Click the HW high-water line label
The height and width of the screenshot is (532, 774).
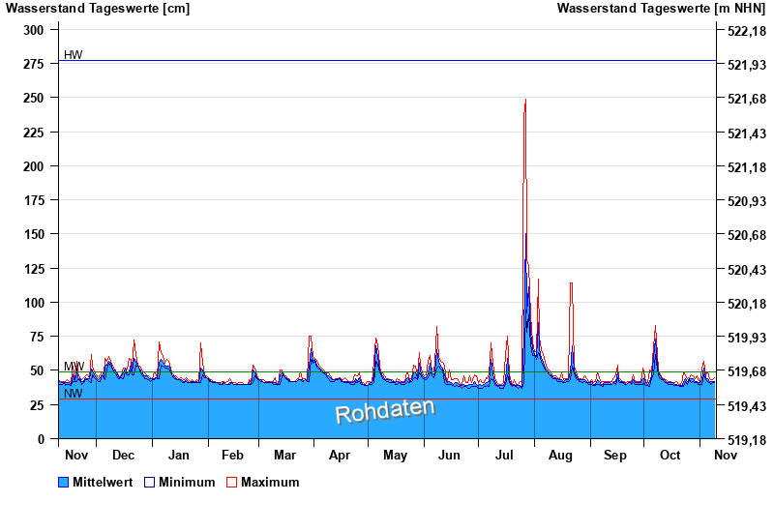point(73,55)
